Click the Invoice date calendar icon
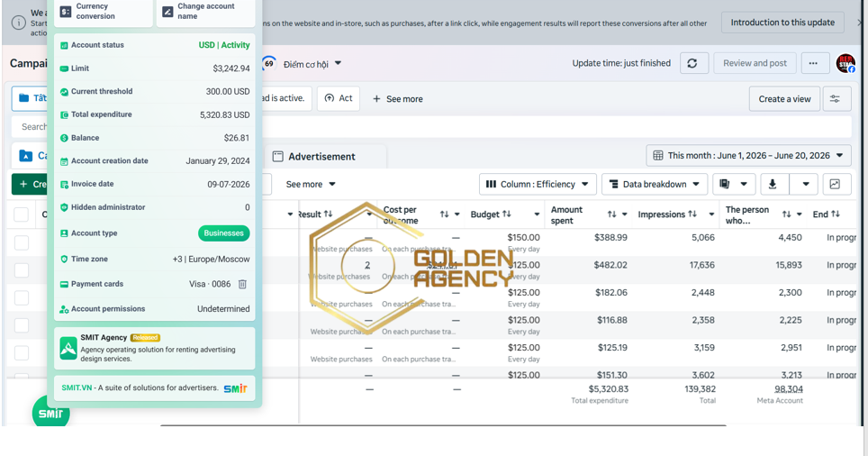Image resolution: width=868 pixels, height=456 pixels. (x=64, y=185)
